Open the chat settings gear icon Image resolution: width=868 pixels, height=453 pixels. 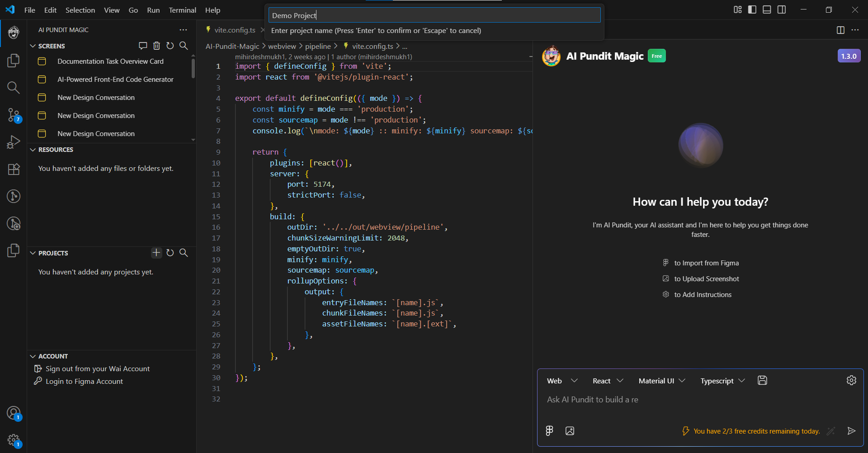click(852, 380)
